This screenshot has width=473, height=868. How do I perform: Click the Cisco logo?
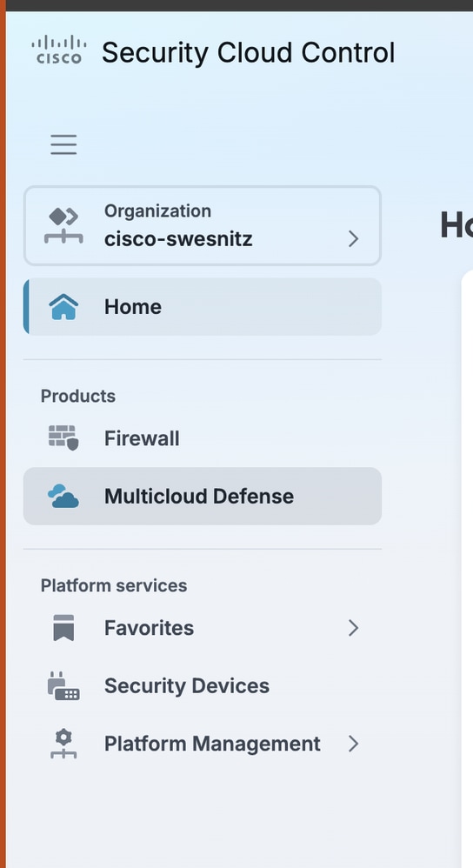(x=58, y=50)
